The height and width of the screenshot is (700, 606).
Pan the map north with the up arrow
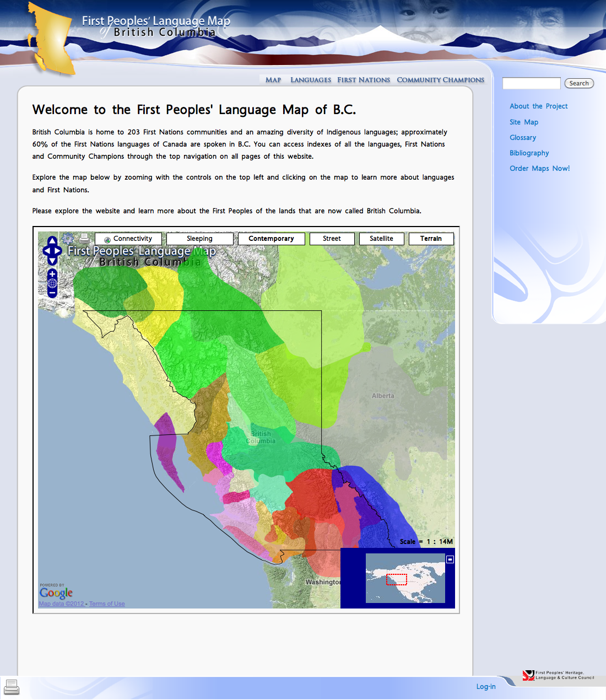pos(52,240)
